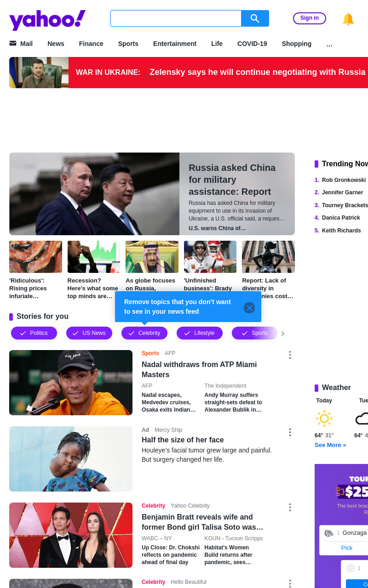368x588 pixels.
Task: Toggle the Lifestyle topic chip
Action: [200, 333]
